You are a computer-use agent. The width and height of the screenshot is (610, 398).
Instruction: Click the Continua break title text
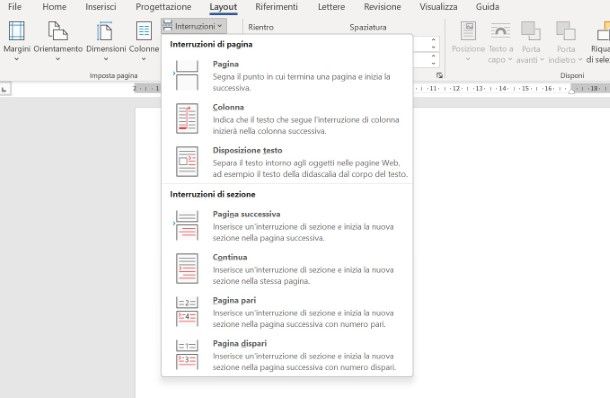pyautogui.click(x=230, y=257)
